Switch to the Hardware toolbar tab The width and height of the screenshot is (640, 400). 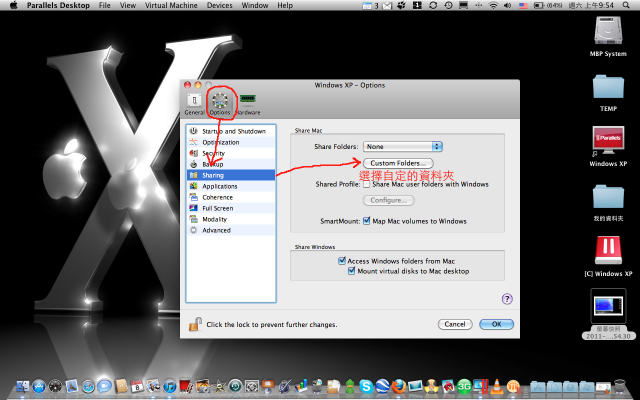[x=248, y=104]
